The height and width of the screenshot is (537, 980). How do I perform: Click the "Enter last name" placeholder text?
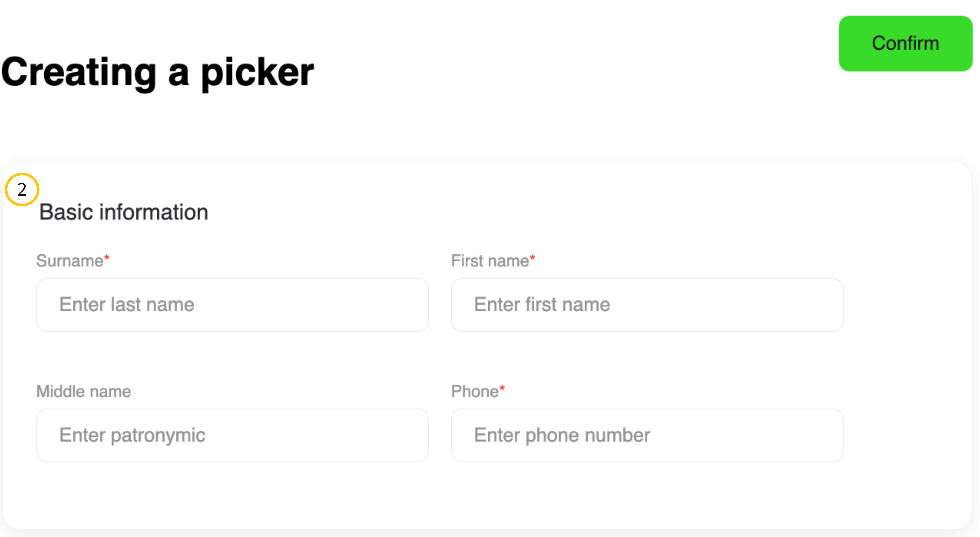click(127, 305)
